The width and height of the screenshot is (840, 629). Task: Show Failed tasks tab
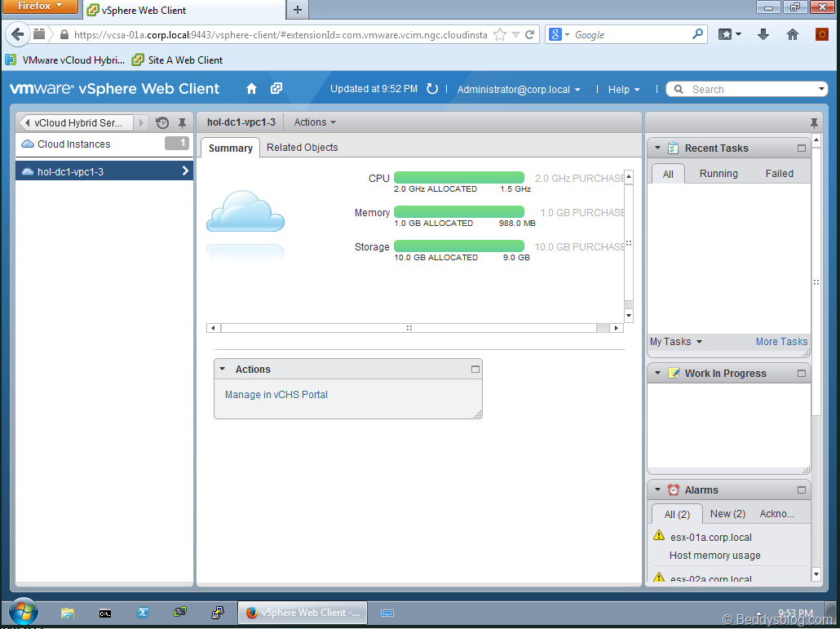pyautogui.click(x=780, y=174)
